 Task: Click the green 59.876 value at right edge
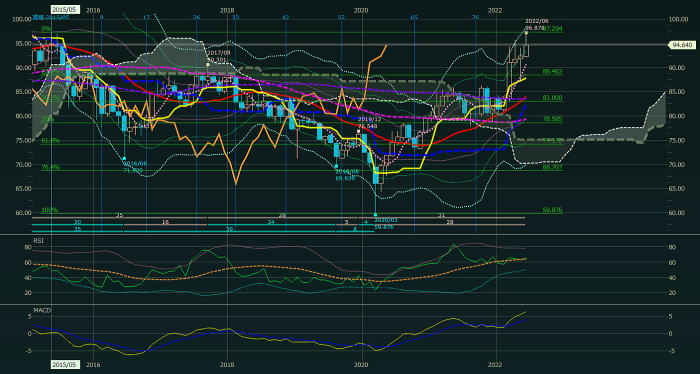[x=552, y=210]
